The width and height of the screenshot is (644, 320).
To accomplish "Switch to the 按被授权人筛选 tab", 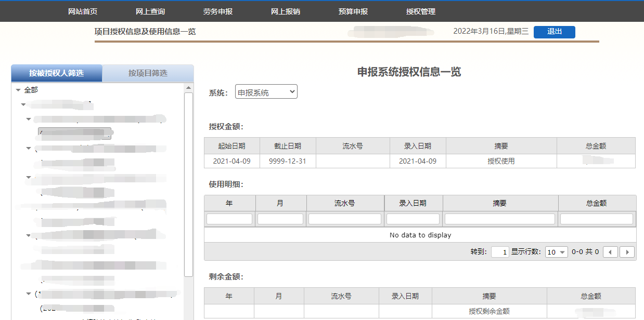I will (57, 73).
